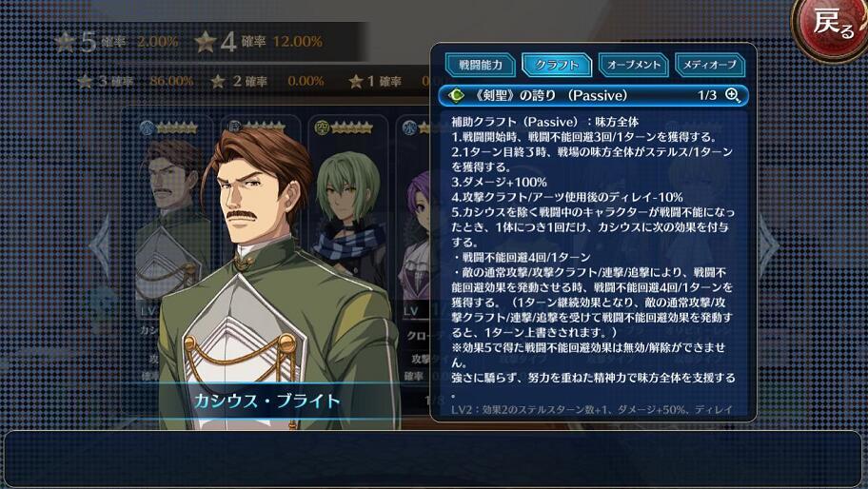Open the 戦闘能力 tab
The image size is (868, 489).
coord(481,66)
